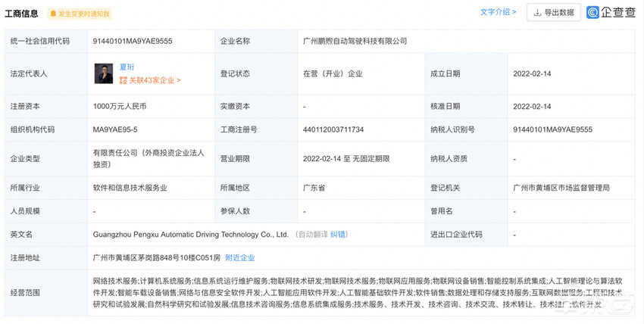Click registration status 在营（开业）企业

[x=333, y=74]
